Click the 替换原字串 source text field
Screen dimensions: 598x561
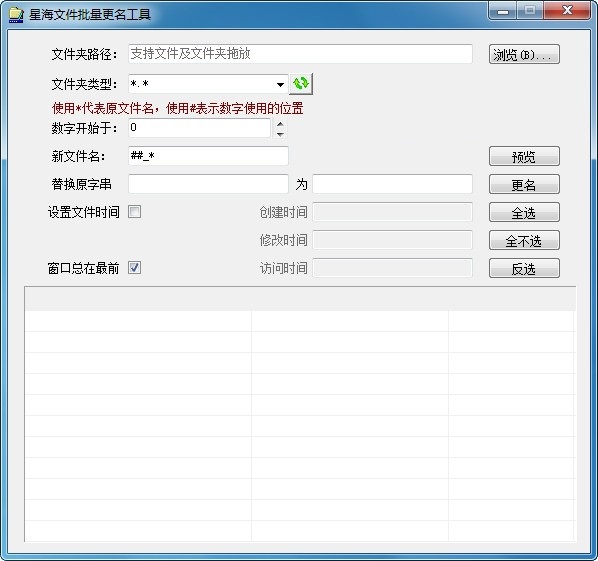[208, 184]
